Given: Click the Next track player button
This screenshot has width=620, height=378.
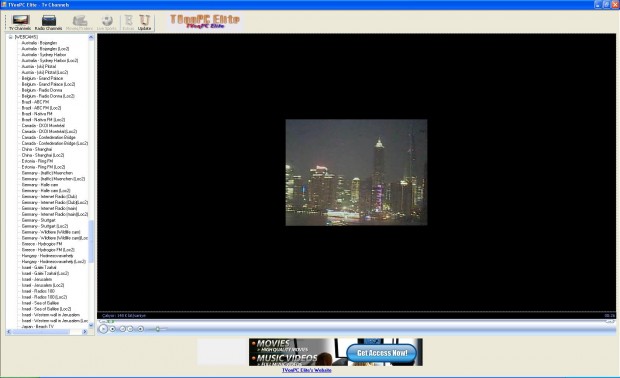Looking at the screenshot, I should [130, 329].
